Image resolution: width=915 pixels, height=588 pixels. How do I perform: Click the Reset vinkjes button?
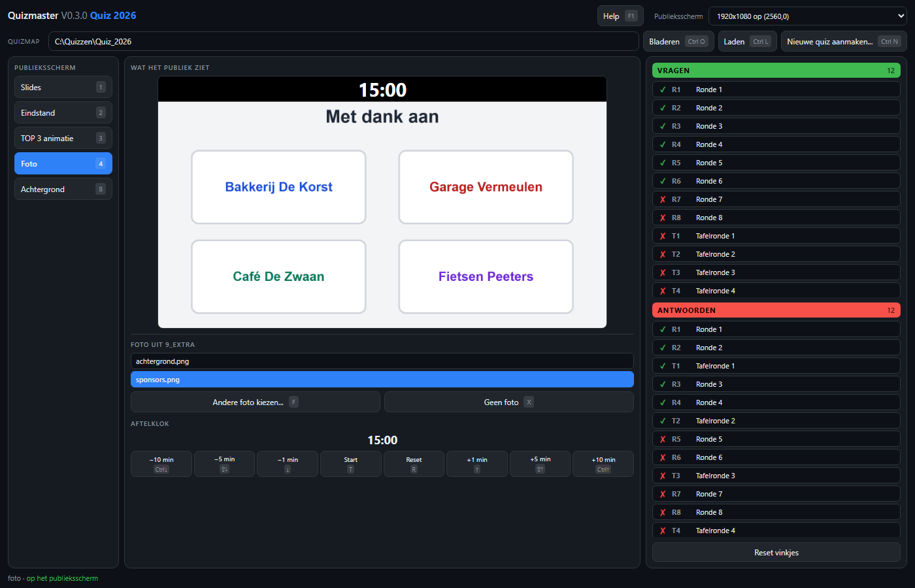[776, 552]
